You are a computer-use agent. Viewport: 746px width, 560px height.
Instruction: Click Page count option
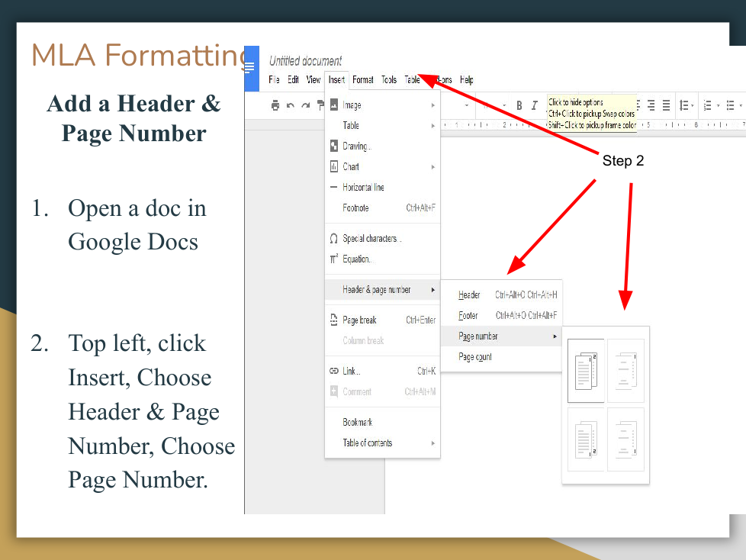point(475,356)
